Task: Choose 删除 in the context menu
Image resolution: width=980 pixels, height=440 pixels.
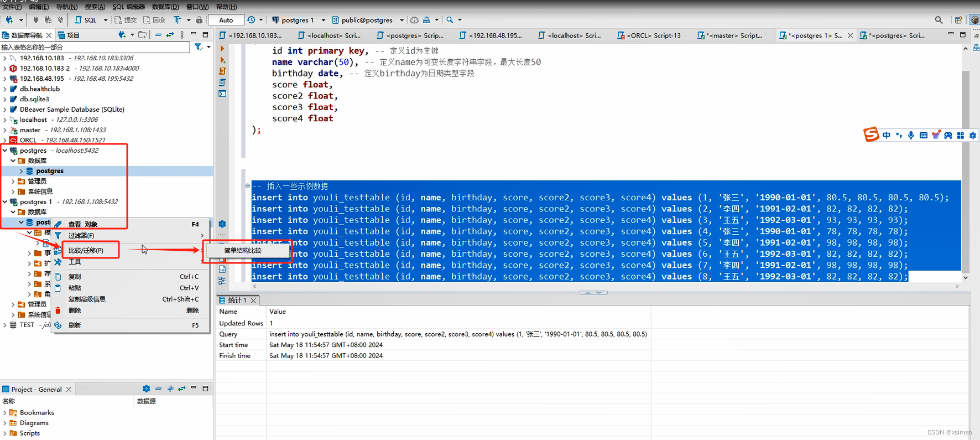Action: [x=131, y=310]
